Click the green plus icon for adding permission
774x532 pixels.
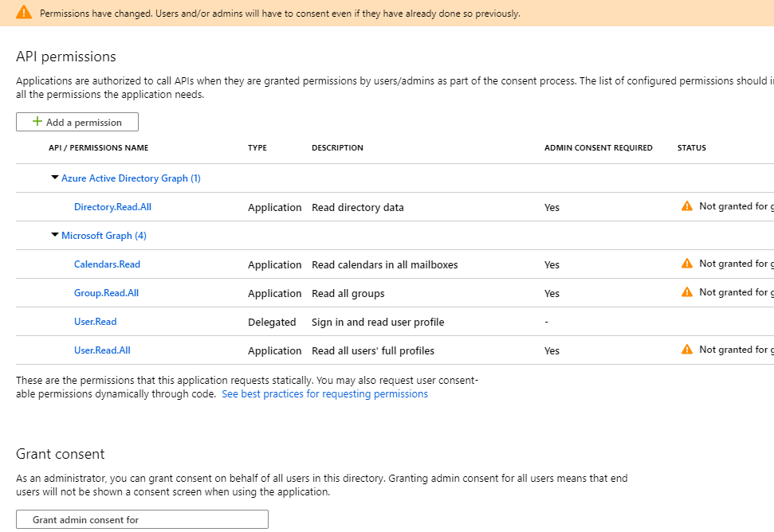coord(37,122)
